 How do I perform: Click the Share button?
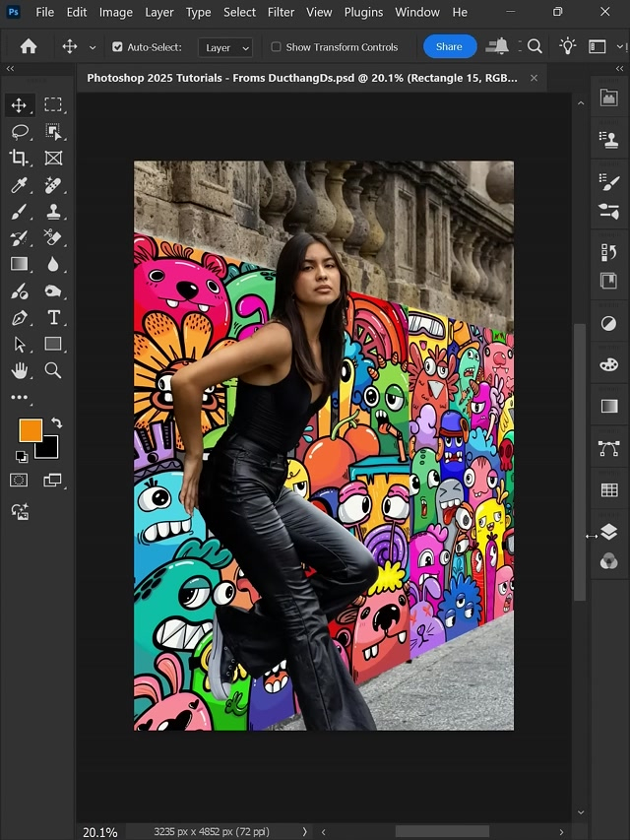click(449, 46)
